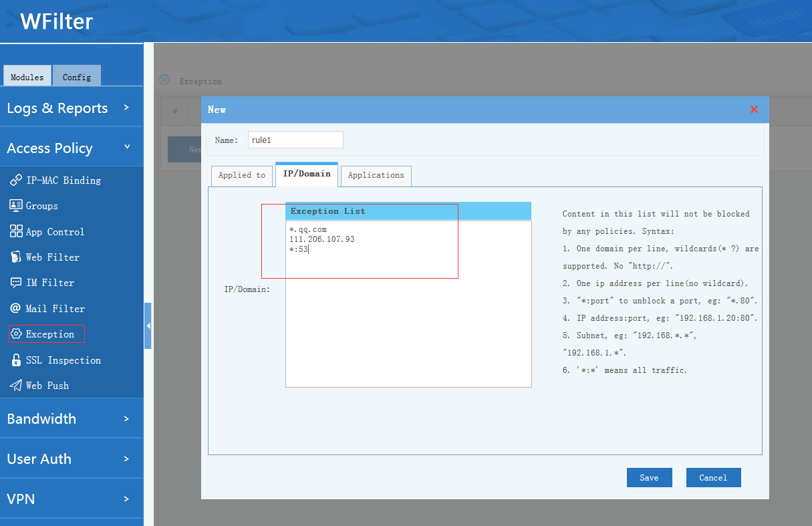Open IM Filter settings

50,283
